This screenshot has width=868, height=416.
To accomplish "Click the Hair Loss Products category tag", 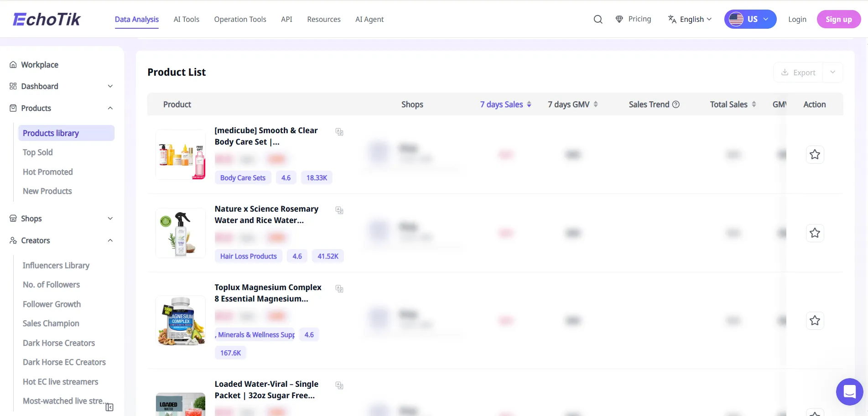I will click(249, 256).
